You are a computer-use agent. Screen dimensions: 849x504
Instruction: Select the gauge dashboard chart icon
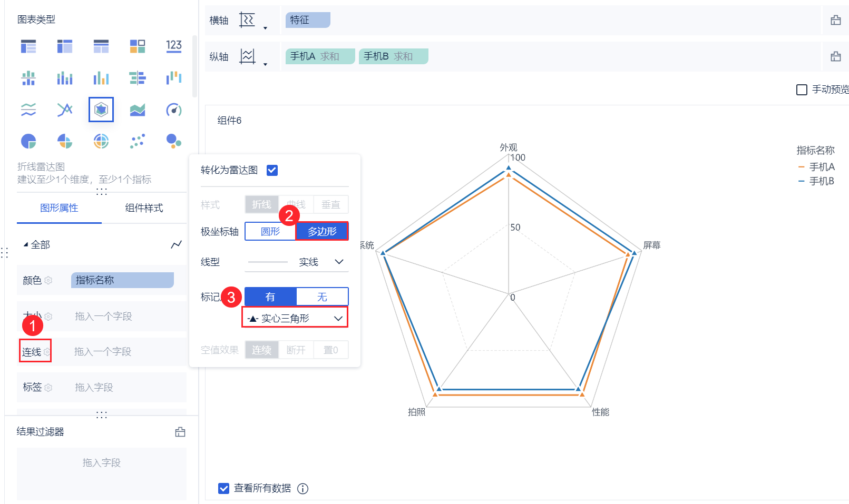pos(174,110)
